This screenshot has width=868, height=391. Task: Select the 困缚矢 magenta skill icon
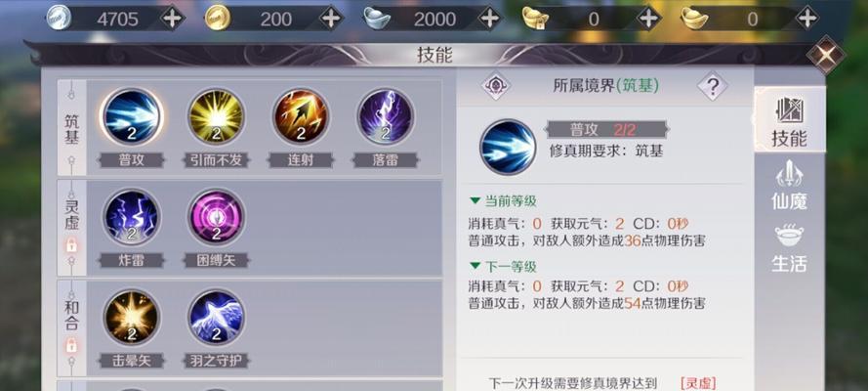click(217, 218)
